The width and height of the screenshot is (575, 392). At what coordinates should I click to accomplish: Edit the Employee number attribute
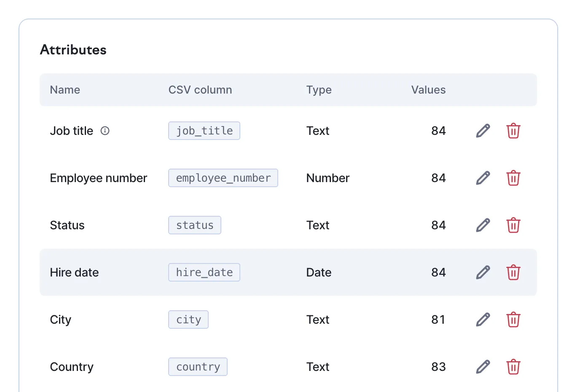pyautogui.click(x=483, y=178)
